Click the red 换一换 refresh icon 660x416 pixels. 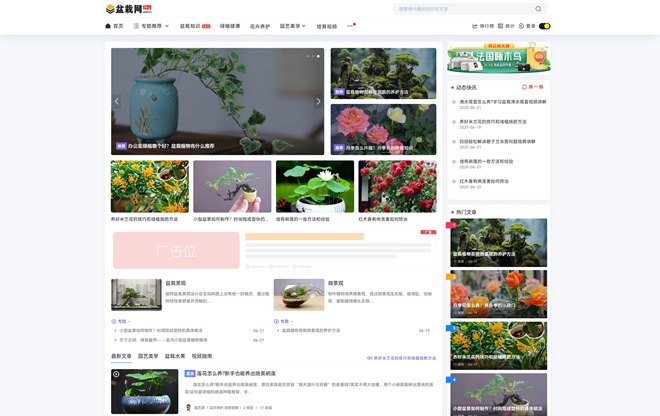click(524, 87)
